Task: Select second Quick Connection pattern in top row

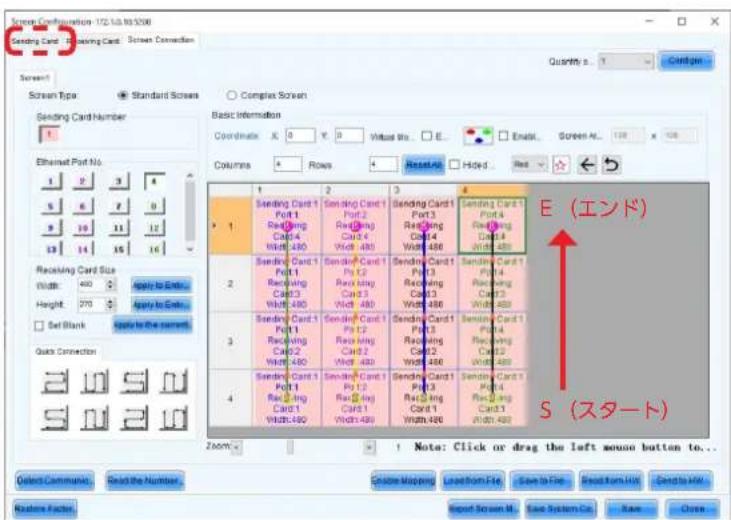Action: [95, 382]
